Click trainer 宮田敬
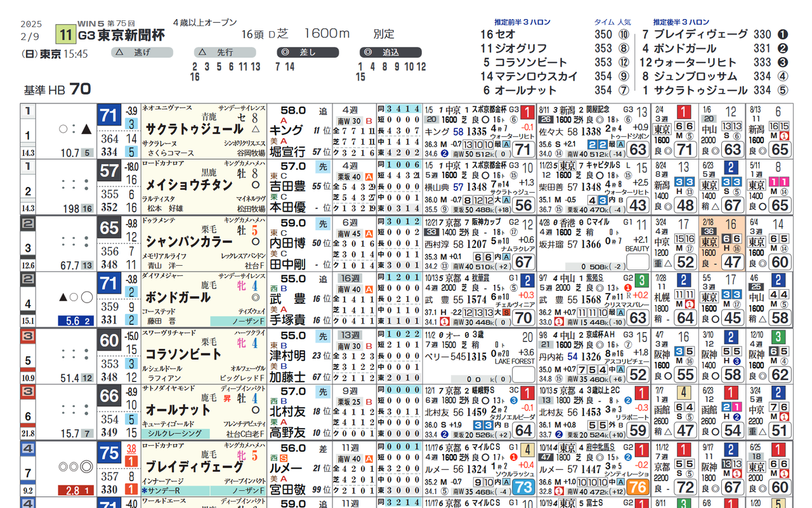 click(x=287, y=489)
